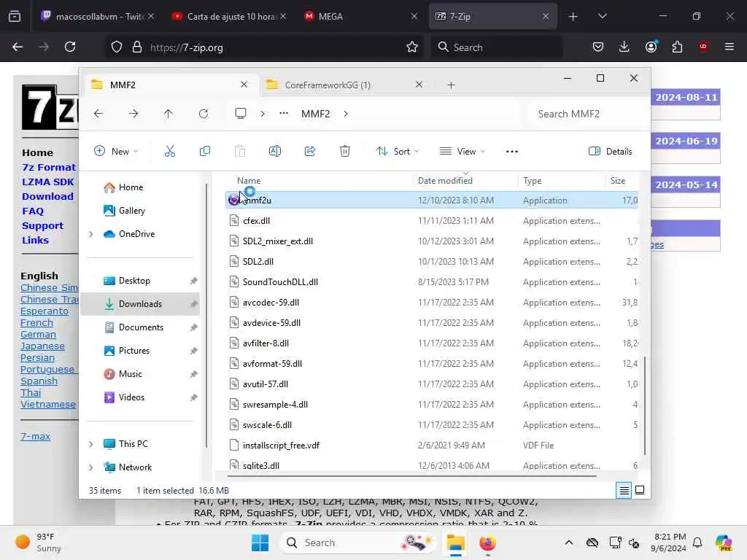Reload the 7-zip.org page in Firefox

[70, 47]
